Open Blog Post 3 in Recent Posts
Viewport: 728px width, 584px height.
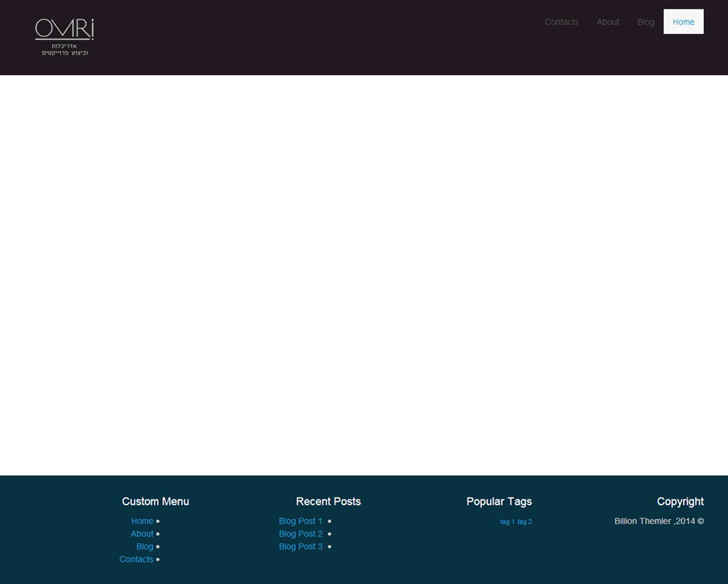[301, 547]
